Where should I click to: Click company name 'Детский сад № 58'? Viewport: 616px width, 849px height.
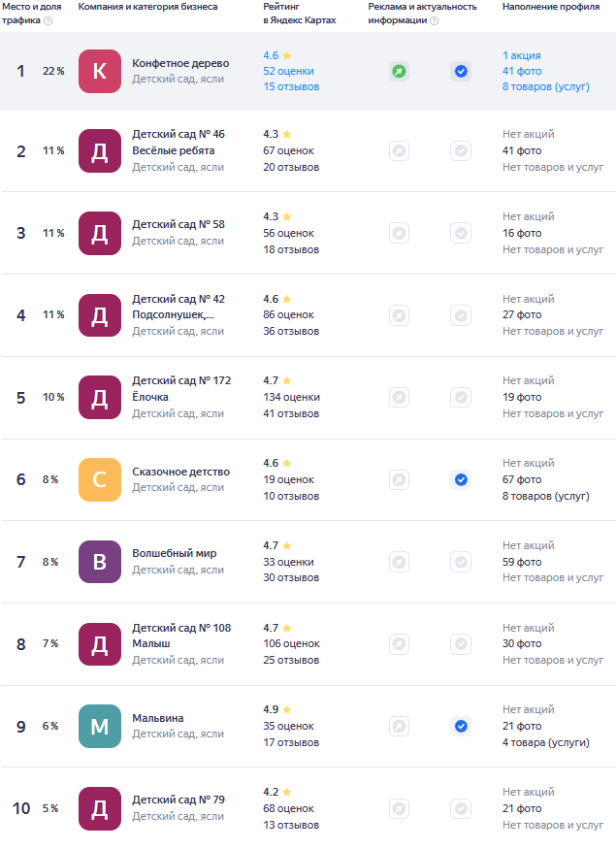[178, 224]
